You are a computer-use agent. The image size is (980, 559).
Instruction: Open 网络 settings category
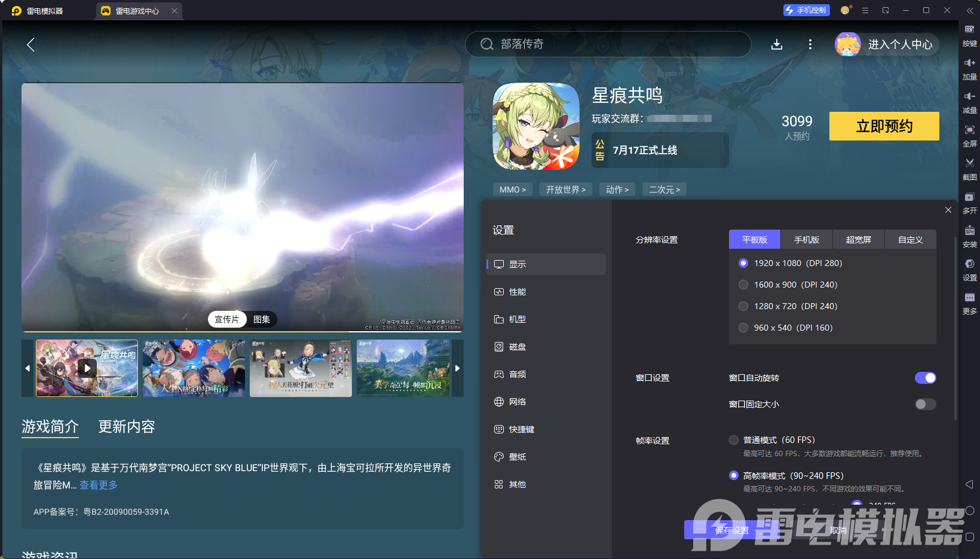pos(546,402)
